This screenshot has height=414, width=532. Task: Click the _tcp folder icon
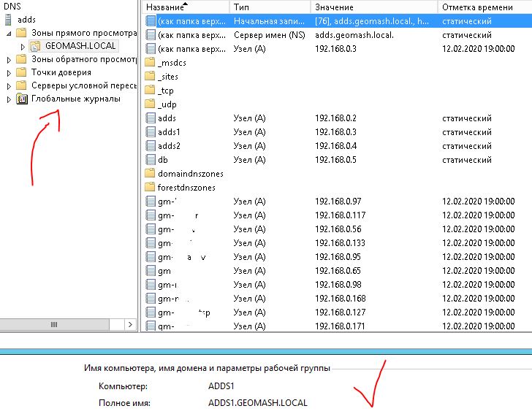pyautogui.click(x=150, y=91)
